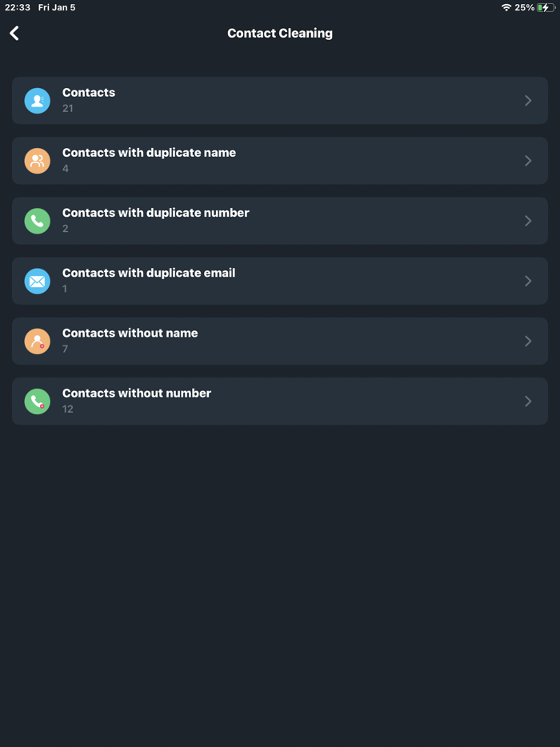This screenshot has width=560, height=747.
Task: Tap the clock showing 22:33
Action: [x=19, y=7]
